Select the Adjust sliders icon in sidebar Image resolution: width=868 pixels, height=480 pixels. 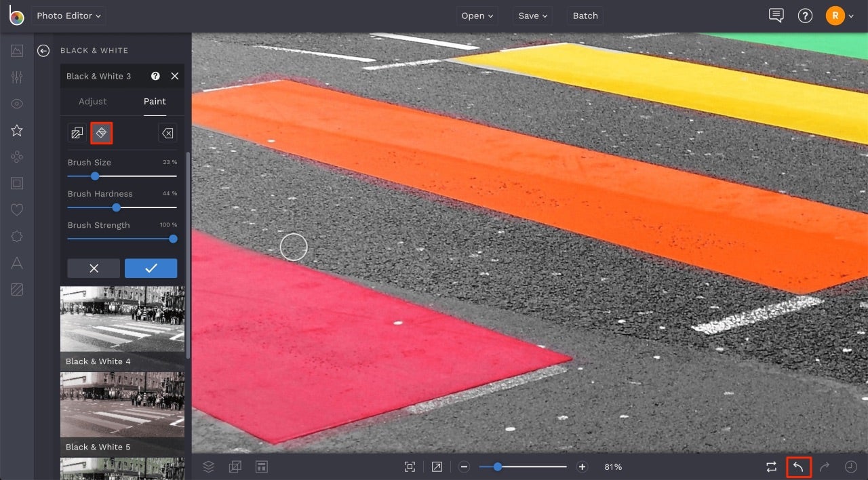(16, 77)
